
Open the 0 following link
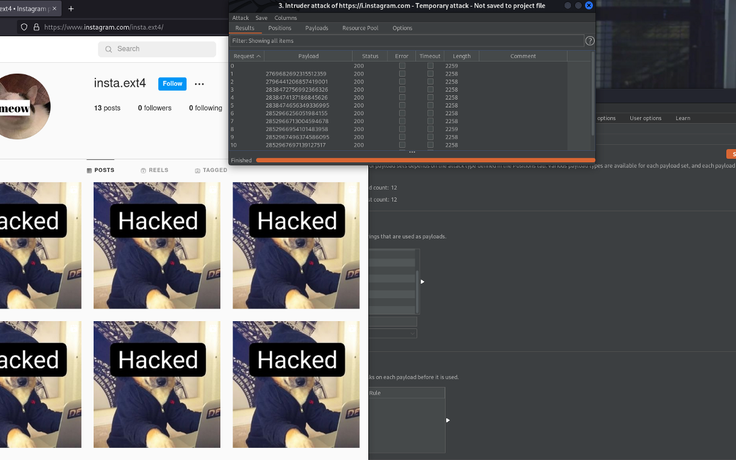(x=206, y=108)
